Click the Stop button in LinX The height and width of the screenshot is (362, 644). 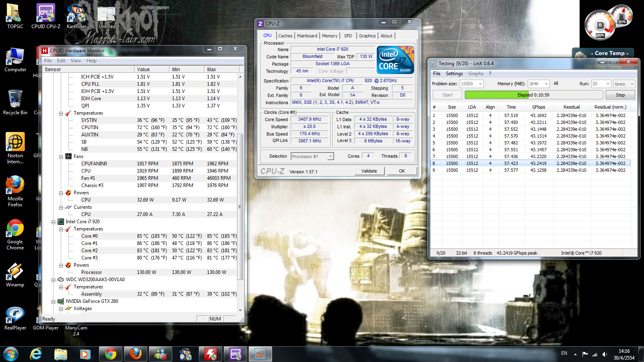coord(620,95)
